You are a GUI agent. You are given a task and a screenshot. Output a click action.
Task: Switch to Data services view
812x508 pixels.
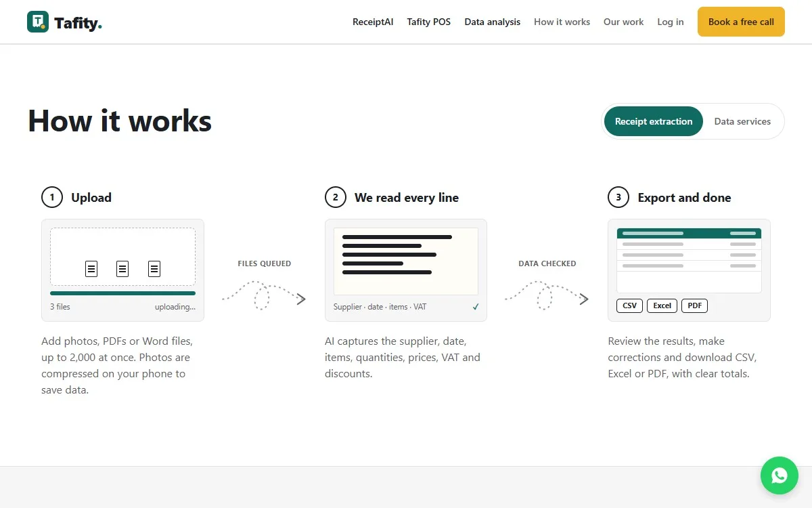pos(742,121)
